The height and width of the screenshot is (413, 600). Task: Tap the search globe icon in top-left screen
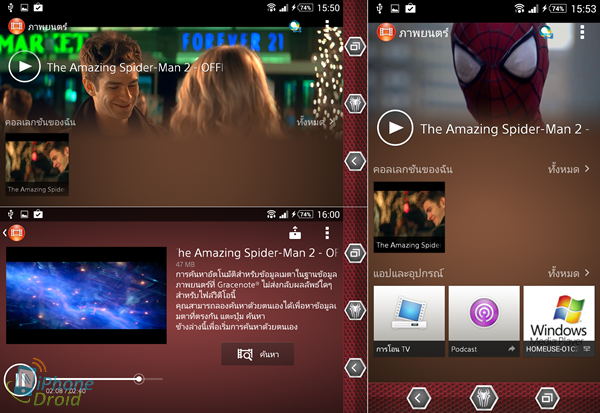295,26
